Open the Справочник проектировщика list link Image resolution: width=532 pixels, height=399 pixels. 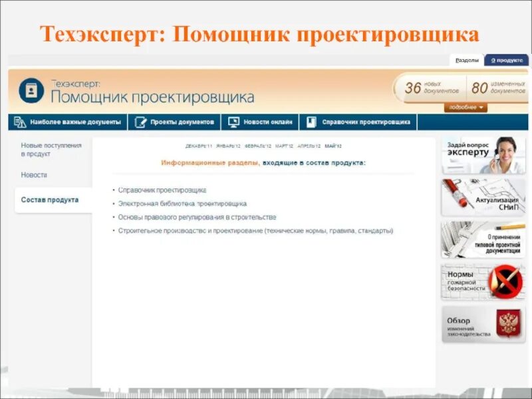(x=162, y=190)
